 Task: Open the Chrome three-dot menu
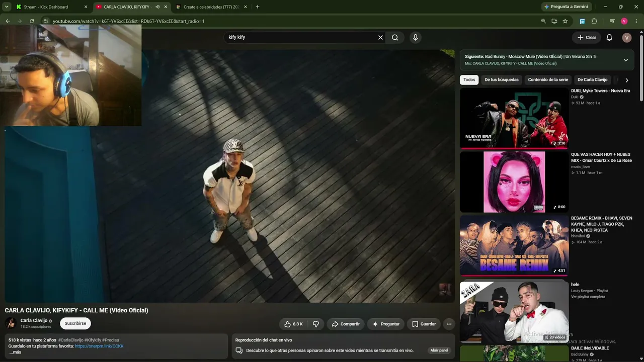[636, 21]
